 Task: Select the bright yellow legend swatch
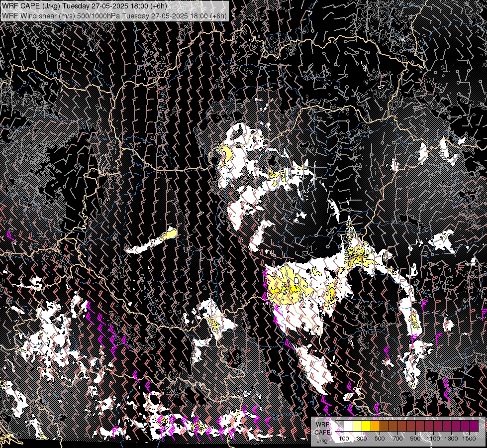pos(366,426)
